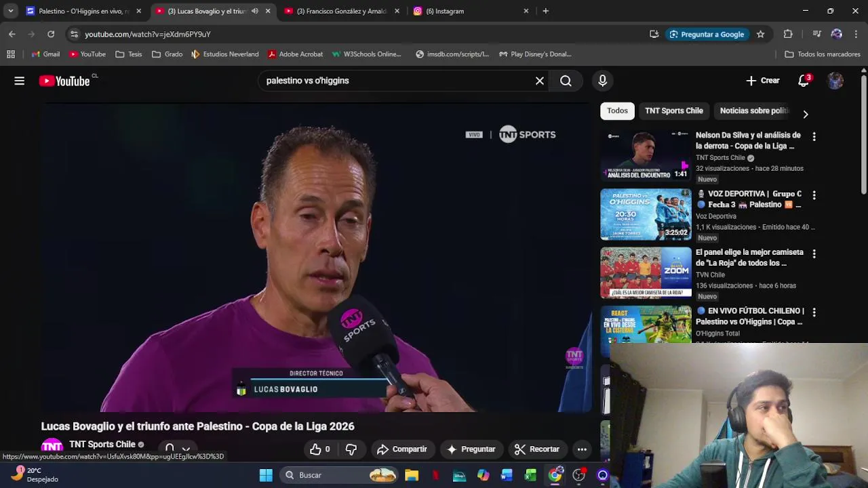Open options for Nelson Da Silva video
The image size is (868, 488).
pyautogui.click(x=814, y=136)
